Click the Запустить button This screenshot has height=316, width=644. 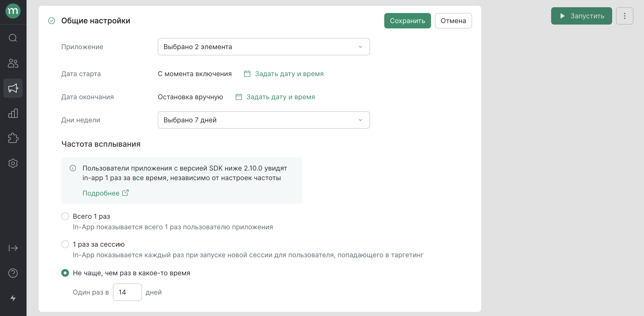[x=582, y=16]
